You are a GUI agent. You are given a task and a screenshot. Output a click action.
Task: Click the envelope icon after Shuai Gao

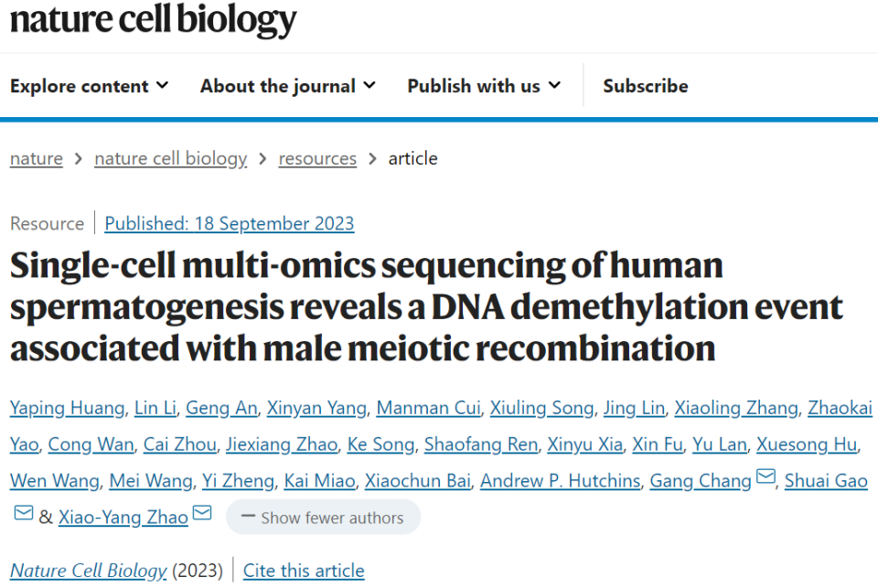24,514
